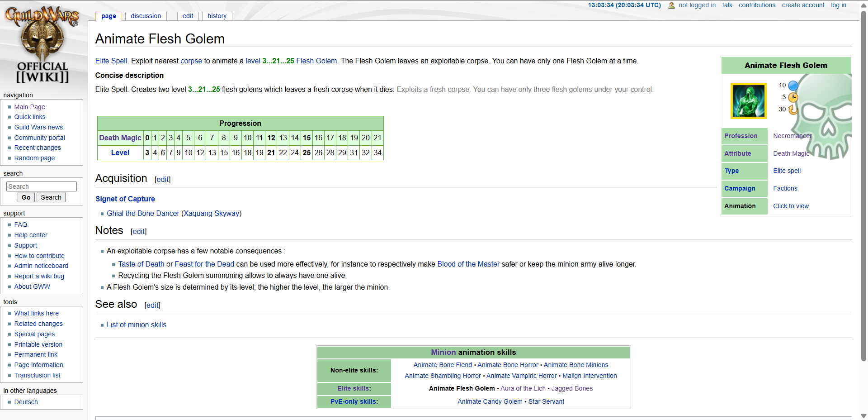View the history tab
Screen dimensions: 868x420
217,16
